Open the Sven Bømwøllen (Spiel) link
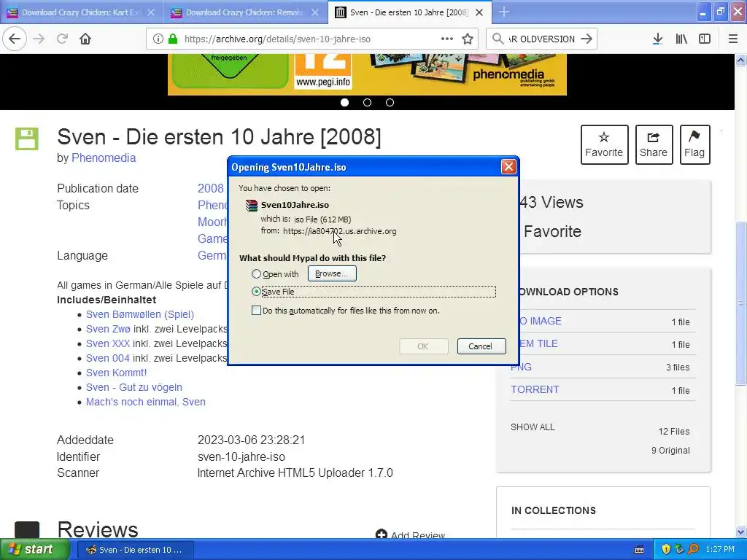The image size is (747, 560). pos(140,314)
